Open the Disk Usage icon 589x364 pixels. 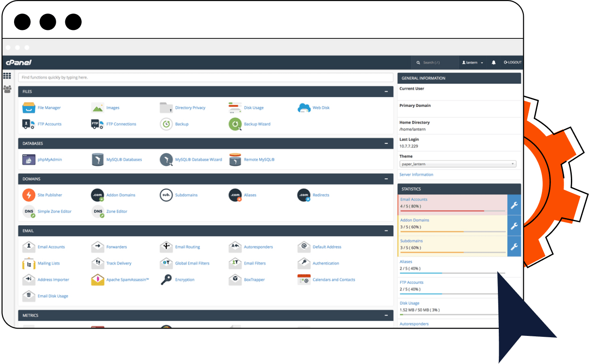tap(235, 108)
